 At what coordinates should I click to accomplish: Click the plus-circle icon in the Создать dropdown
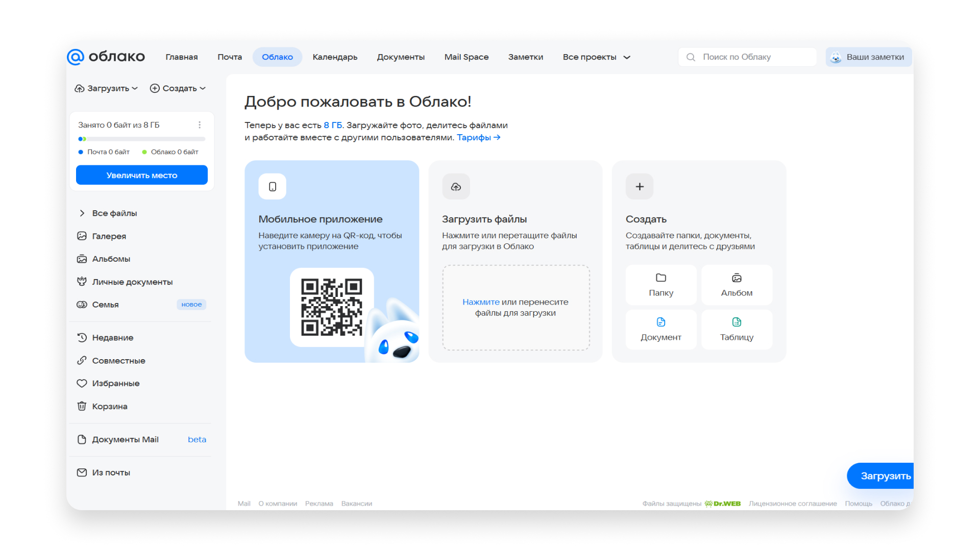(x=155, y=88)
